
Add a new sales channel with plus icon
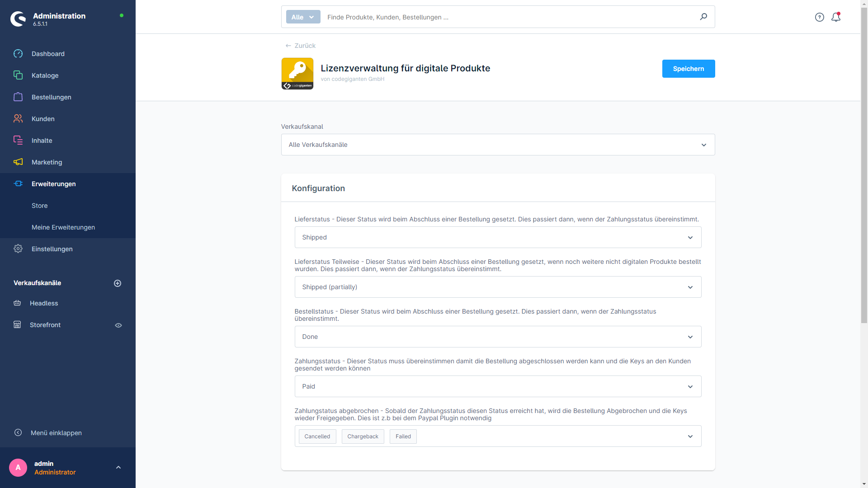point(118,283)
